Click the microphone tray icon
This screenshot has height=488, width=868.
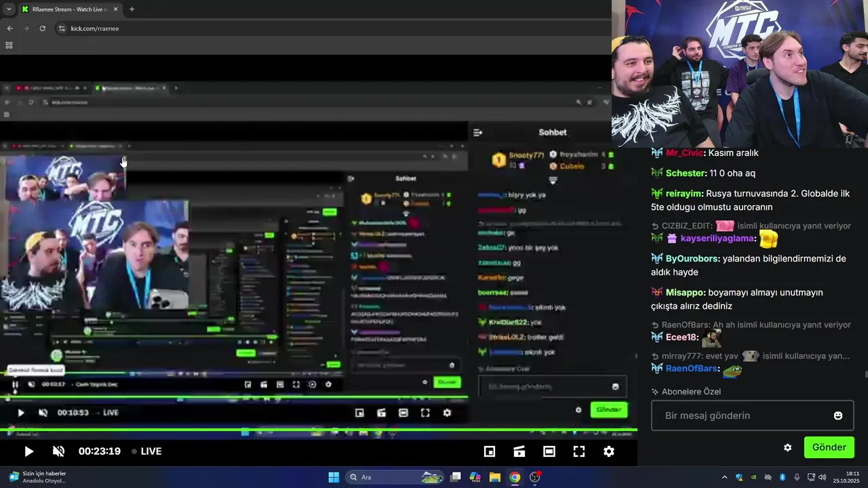coord(797,477)
